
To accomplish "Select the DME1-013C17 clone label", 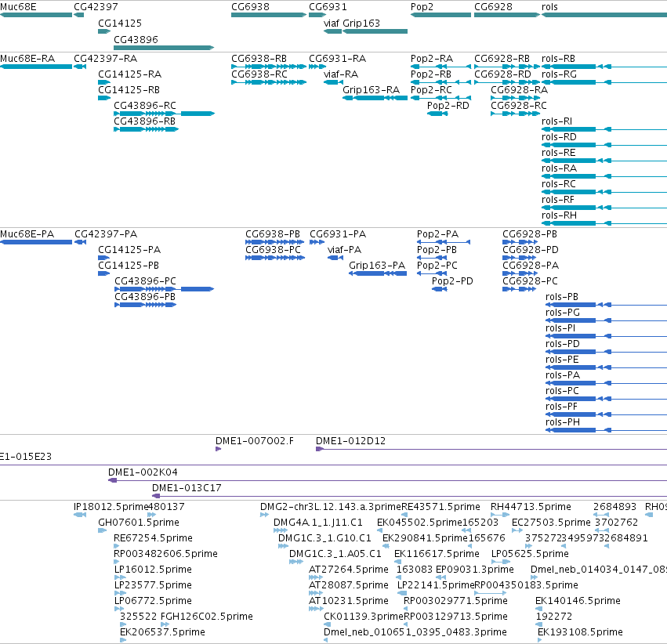I will pos(187,488).
